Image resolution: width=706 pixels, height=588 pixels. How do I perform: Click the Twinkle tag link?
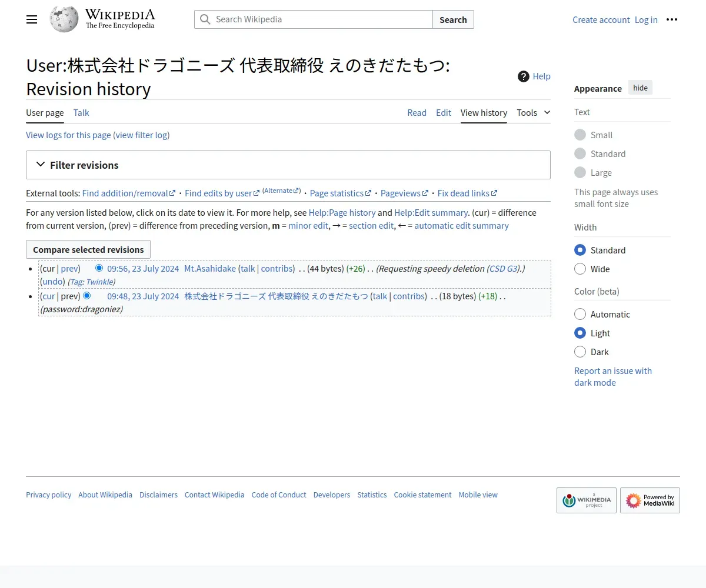[99, 282]
